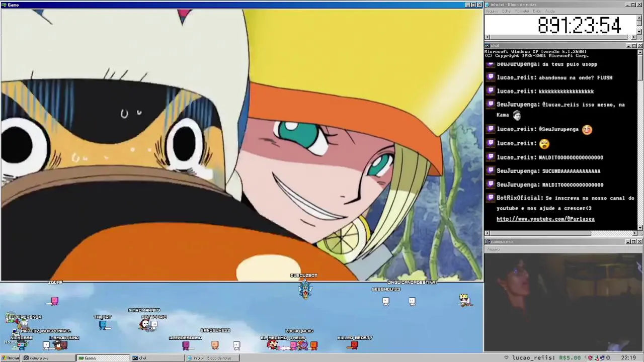Screen dimensions: 644x362
Task: Minimize the chat window
Action: pos(628,46)
